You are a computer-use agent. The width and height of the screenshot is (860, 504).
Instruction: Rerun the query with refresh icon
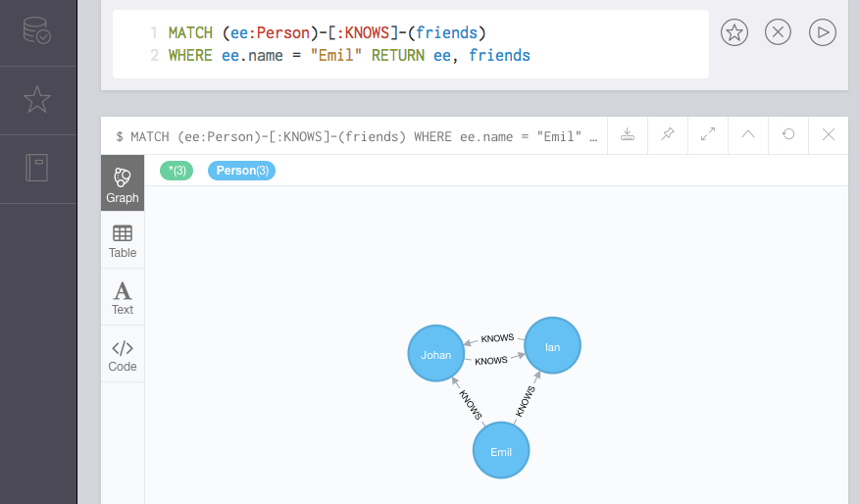788,135
